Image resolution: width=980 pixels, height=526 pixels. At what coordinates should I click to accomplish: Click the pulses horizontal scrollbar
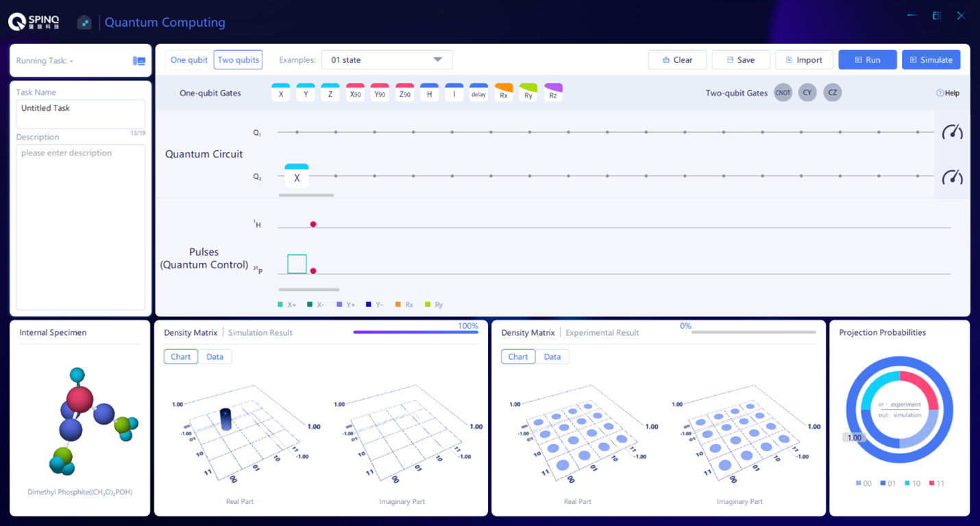tap(309, 290)
